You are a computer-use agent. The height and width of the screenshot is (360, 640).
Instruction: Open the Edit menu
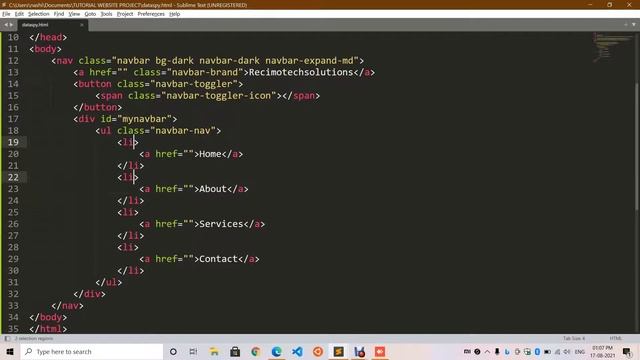point(19,14)
